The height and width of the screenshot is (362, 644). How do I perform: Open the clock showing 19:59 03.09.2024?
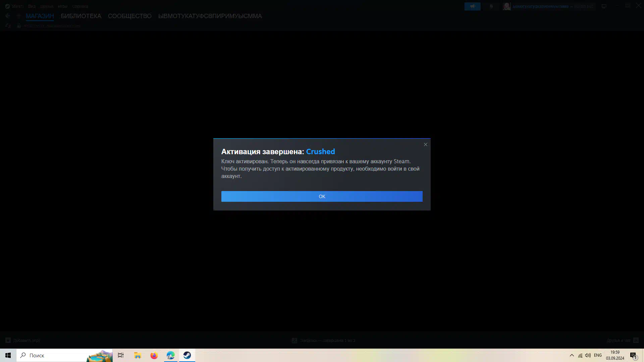(x=615, y=355)
